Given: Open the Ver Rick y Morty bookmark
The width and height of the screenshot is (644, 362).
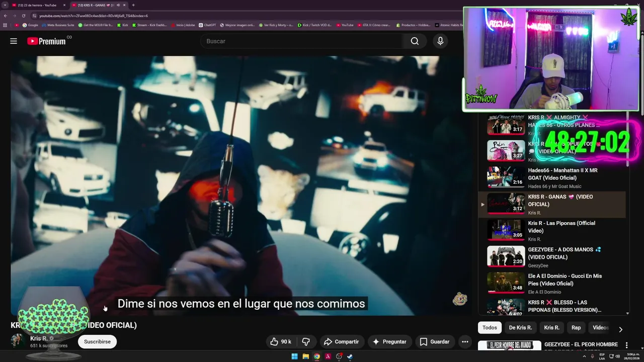Looking at the screenshot, I should [276, 25].
